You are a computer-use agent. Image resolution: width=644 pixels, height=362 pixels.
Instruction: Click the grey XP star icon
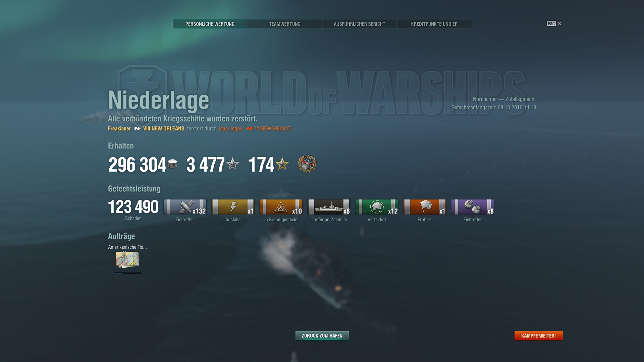tap(232, 164)
